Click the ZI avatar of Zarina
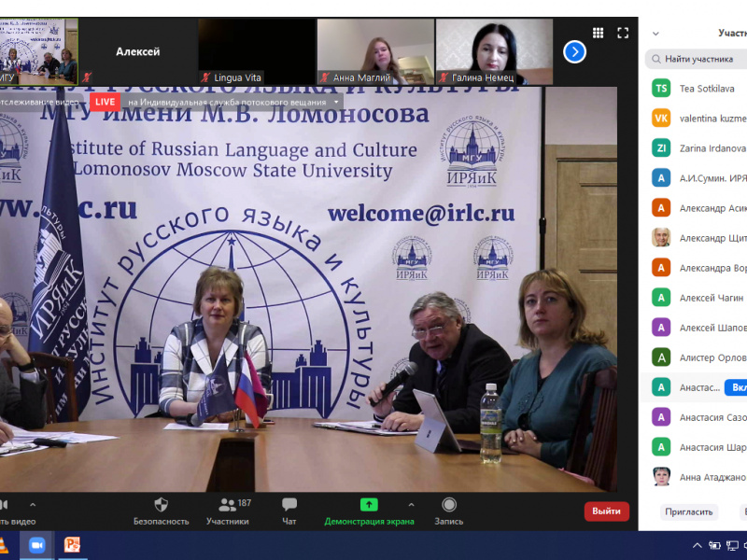 [x=661, y=148]
